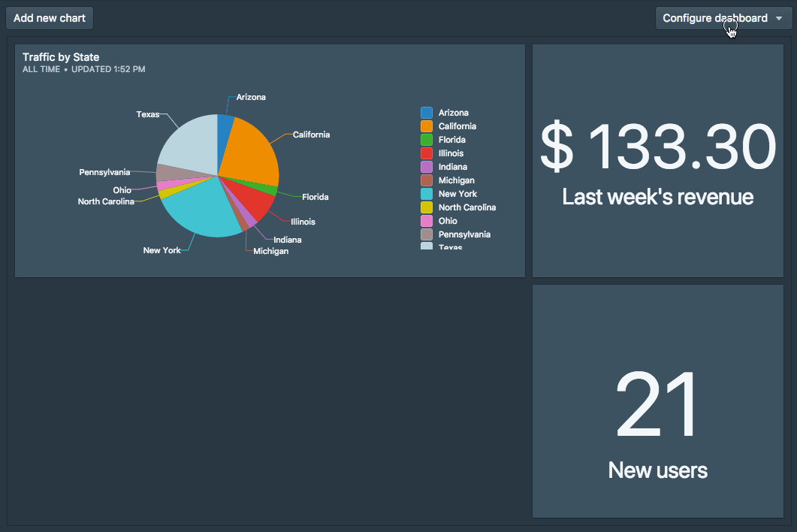Select the Indiana name in the legend list
The image size is (797, 532).
click(453, 167)
